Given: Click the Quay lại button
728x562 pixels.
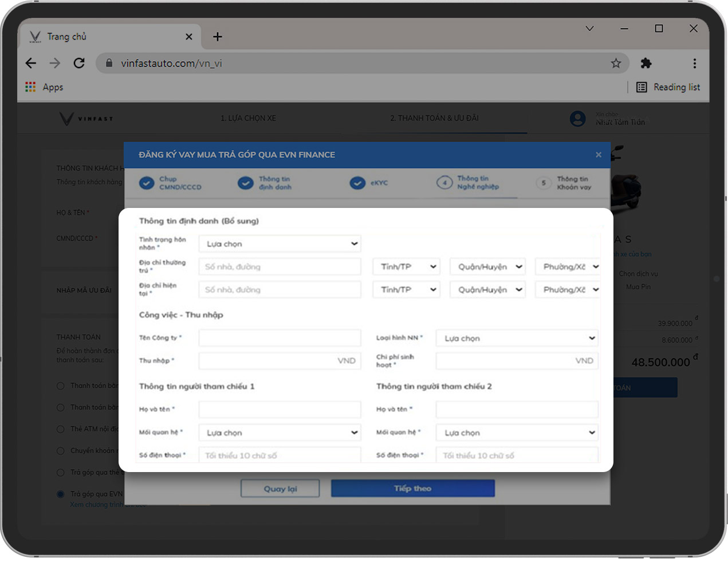Looking at the screenshot, I should (x=280, y=489).
